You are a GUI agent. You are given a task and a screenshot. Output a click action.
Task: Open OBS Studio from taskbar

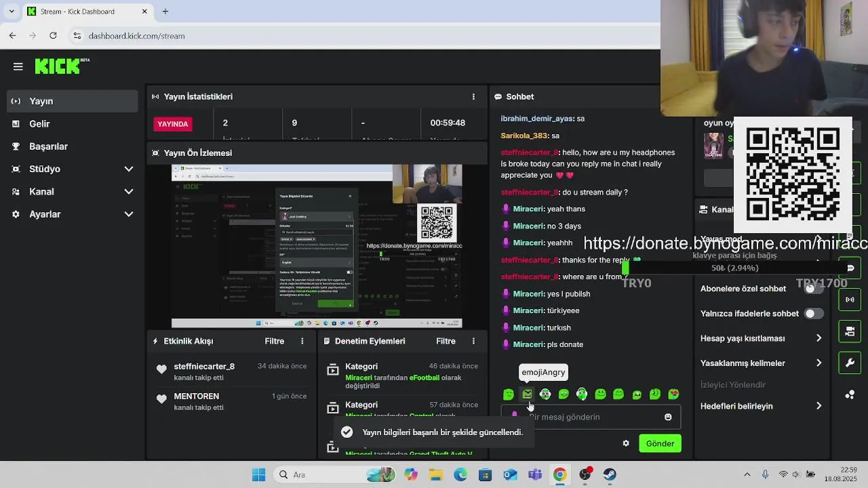click(585, 474)
